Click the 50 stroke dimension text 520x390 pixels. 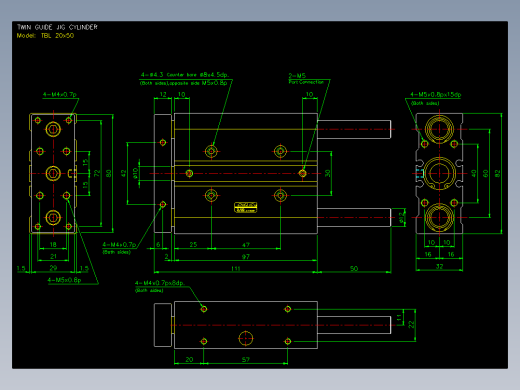coord(354,268)
